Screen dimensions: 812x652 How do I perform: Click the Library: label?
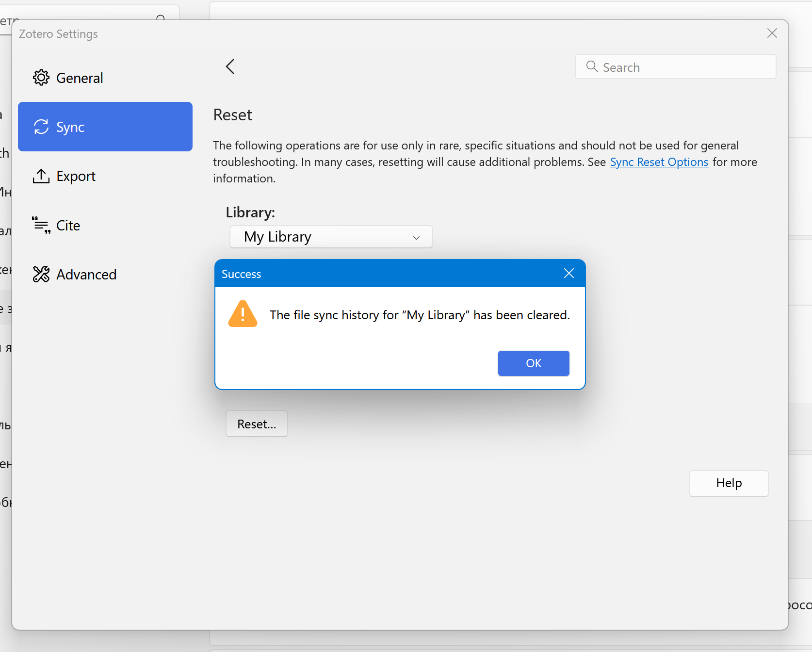tap(250, 212)
